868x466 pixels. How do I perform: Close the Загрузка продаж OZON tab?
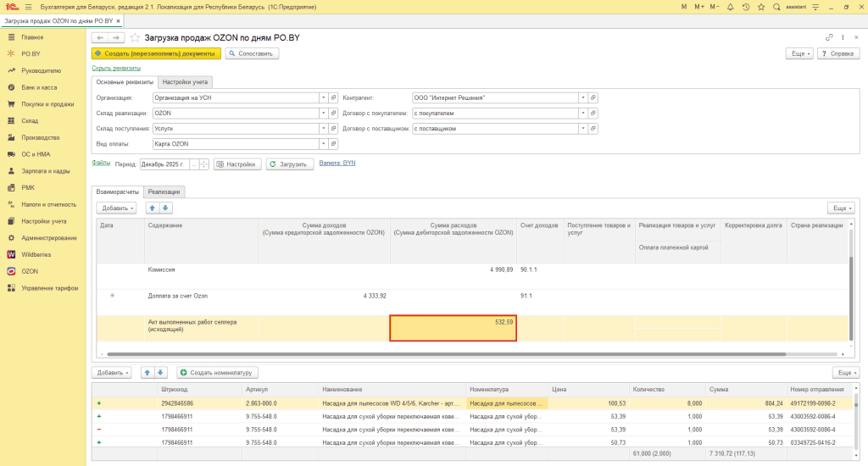point(118,21)
